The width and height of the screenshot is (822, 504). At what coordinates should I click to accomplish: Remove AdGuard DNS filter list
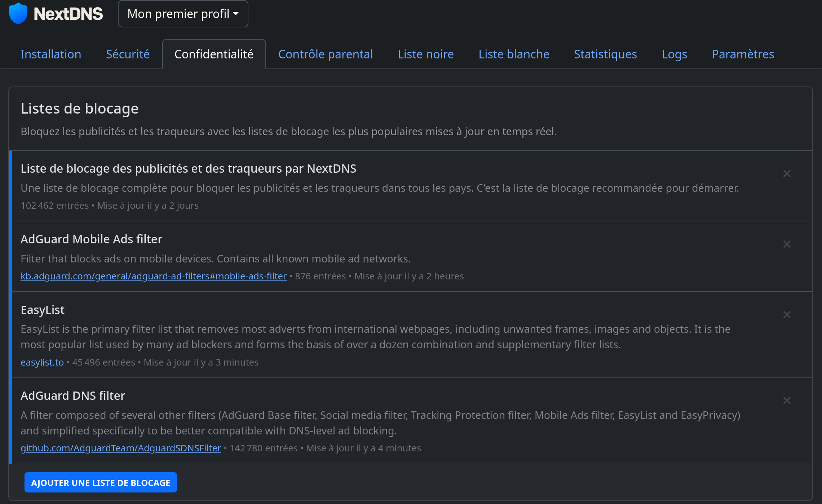coord(787,401)
